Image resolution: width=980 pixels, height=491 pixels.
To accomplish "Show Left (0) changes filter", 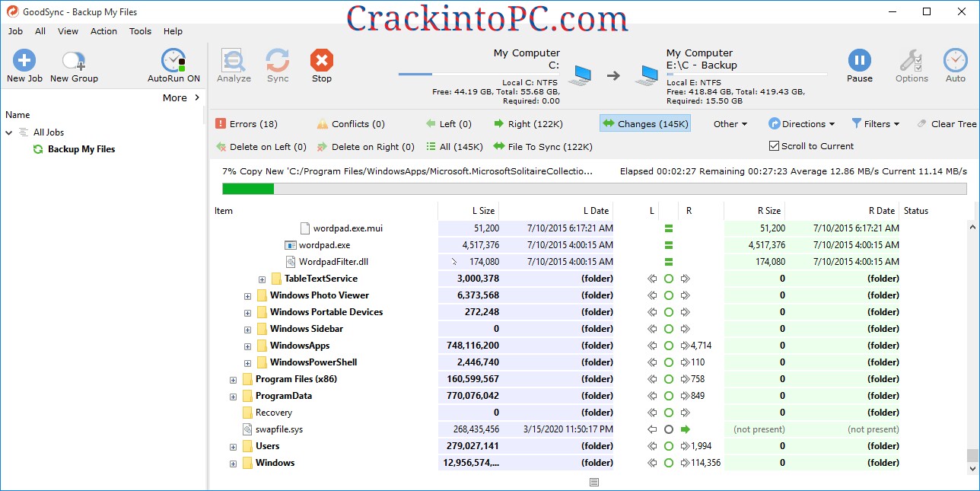I will click(449, 124).
